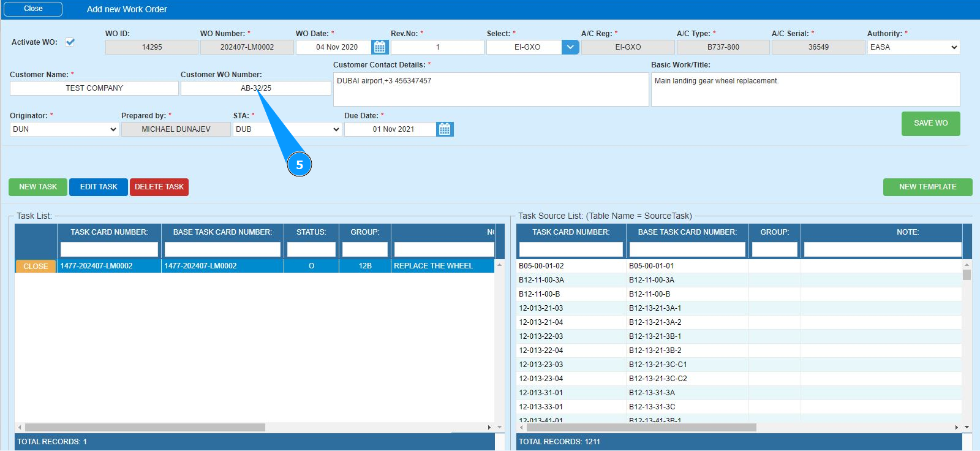
Task: Click Task List BASE TASK CARD NUMBER filter box
Action: 222,249
